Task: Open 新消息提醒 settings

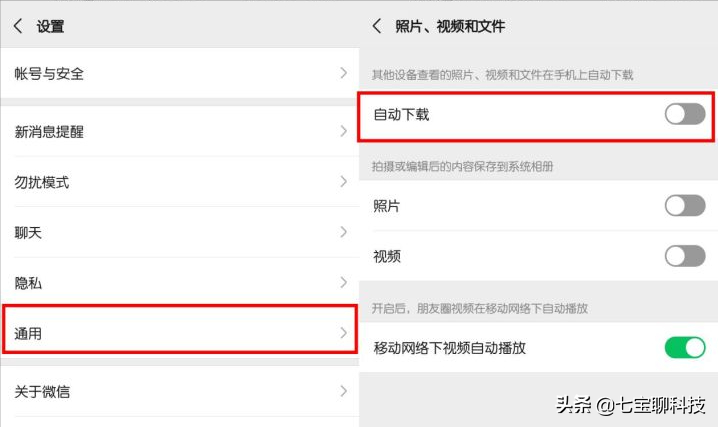Action: click(49, 131)
